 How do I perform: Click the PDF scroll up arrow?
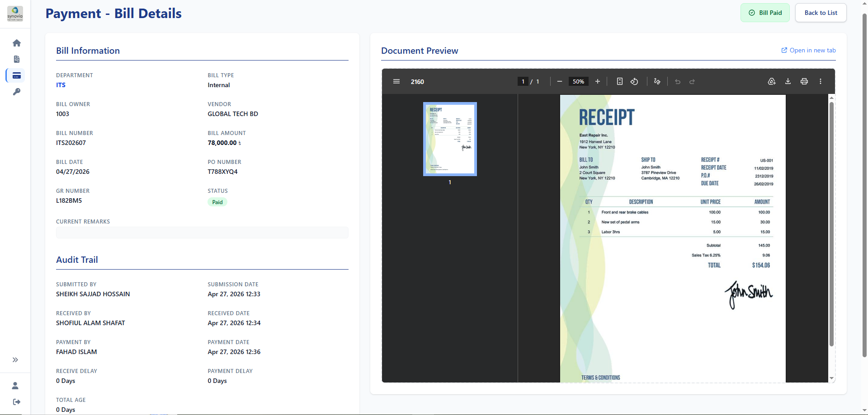(x=831, y=98)
